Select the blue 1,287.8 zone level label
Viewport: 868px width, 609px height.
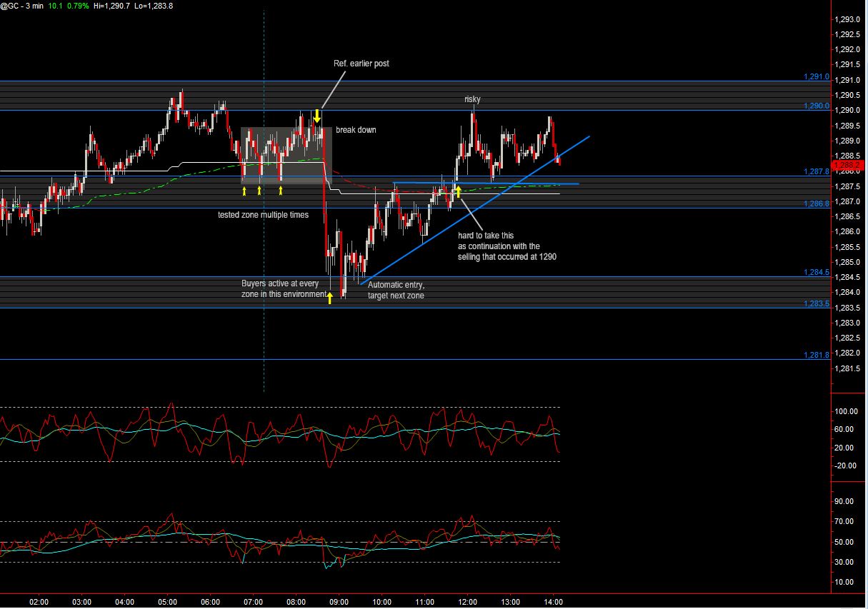tap(817, 171)
